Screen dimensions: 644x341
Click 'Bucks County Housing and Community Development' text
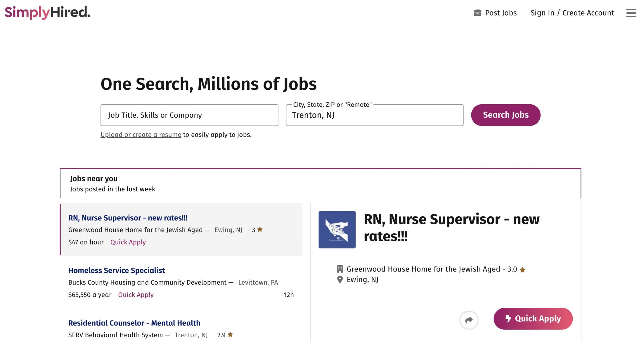(147, 282)
